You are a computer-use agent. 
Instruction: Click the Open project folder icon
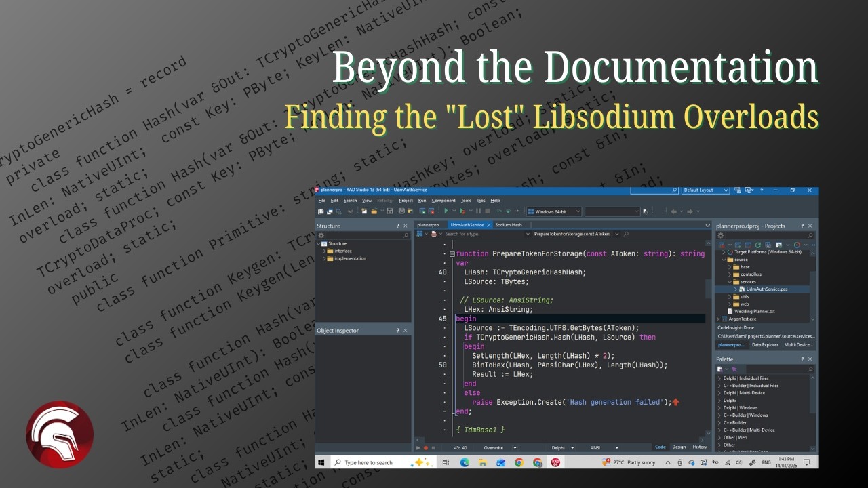click(374, 211)
